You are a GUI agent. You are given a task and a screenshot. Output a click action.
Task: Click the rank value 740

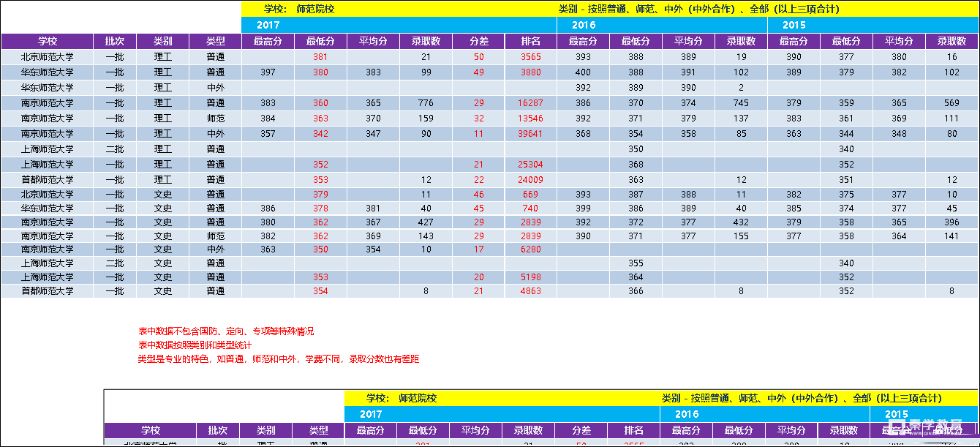[x=530, y=209]
